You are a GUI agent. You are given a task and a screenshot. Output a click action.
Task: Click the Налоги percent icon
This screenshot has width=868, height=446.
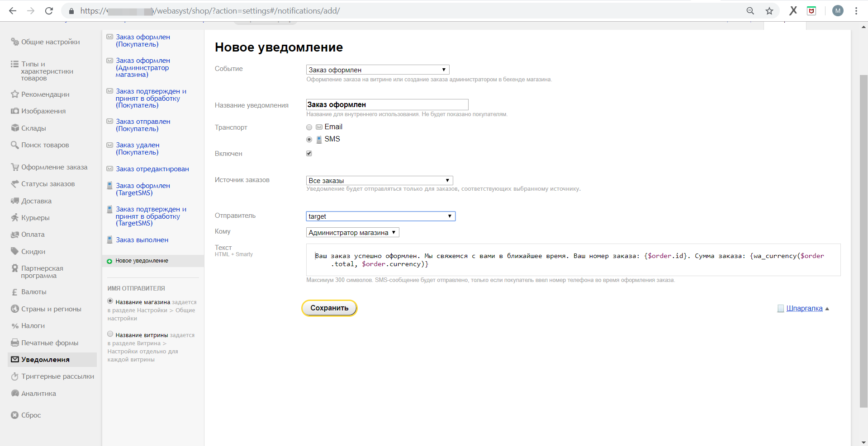coord(15,326)
